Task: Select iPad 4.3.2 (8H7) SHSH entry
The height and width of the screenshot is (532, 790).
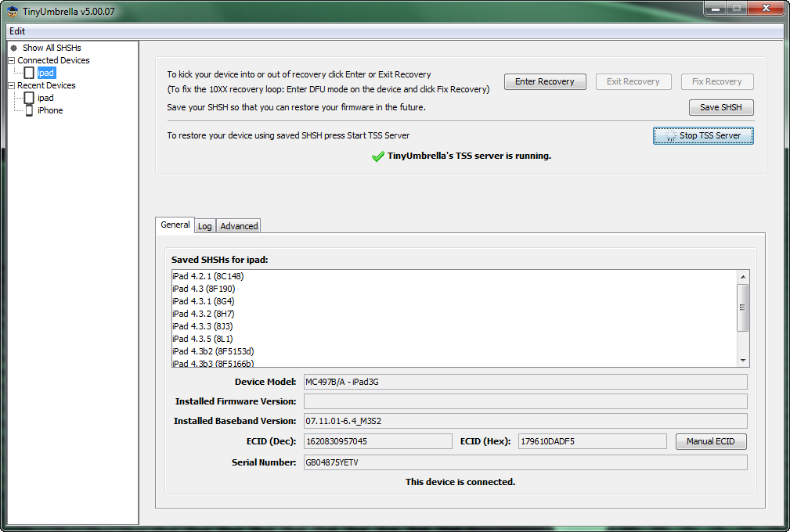Action: tap(454, 314)
